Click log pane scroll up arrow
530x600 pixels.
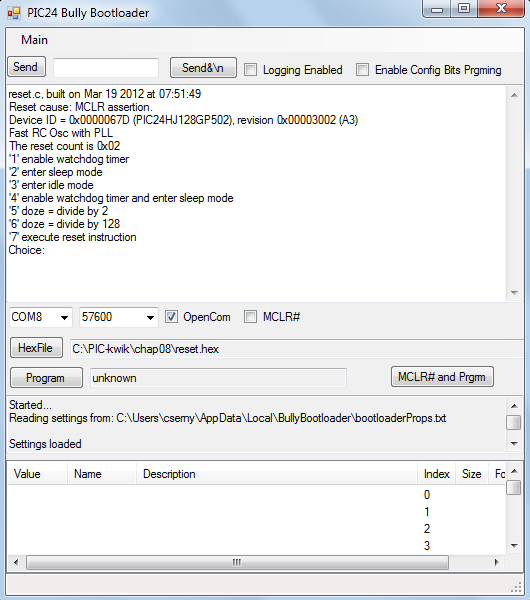514,406
